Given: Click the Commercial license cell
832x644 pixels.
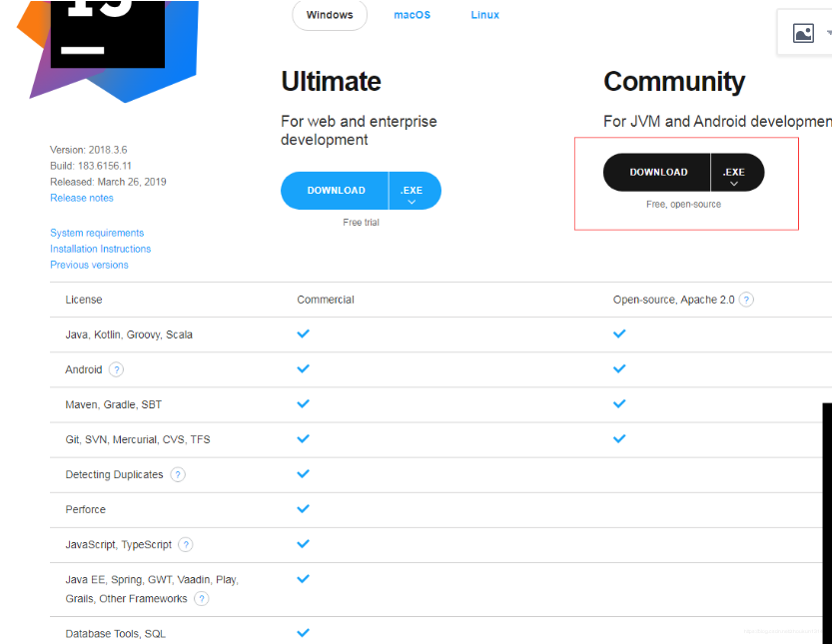Looking at the screenshot, I should tap(326, 300).
